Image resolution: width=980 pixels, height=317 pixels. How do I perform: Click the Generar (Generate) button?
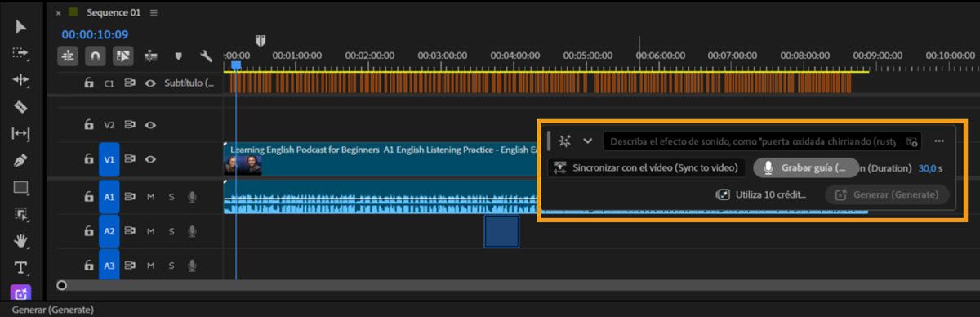(888, 194)
